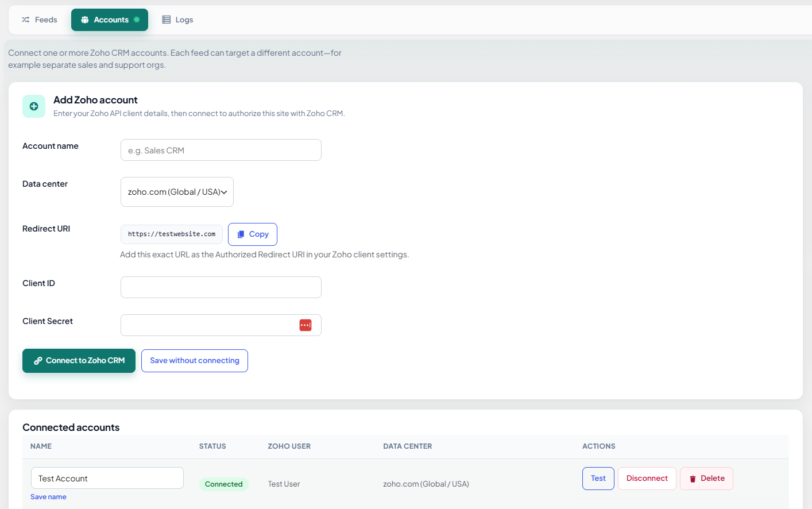Click the Test User cell
The image size is (812, 509).
click(284, 484)
